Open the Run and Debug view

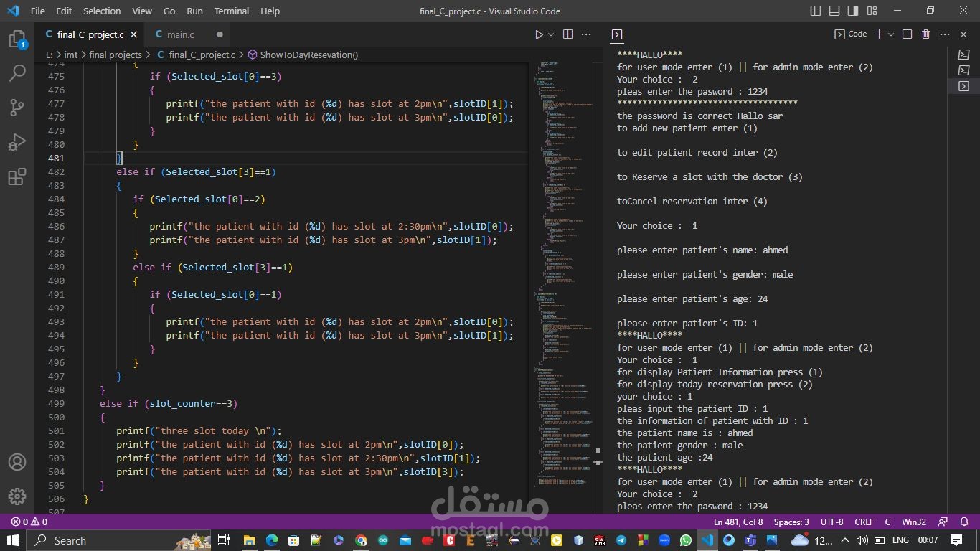pyautogui.click(x=17, y=142)
